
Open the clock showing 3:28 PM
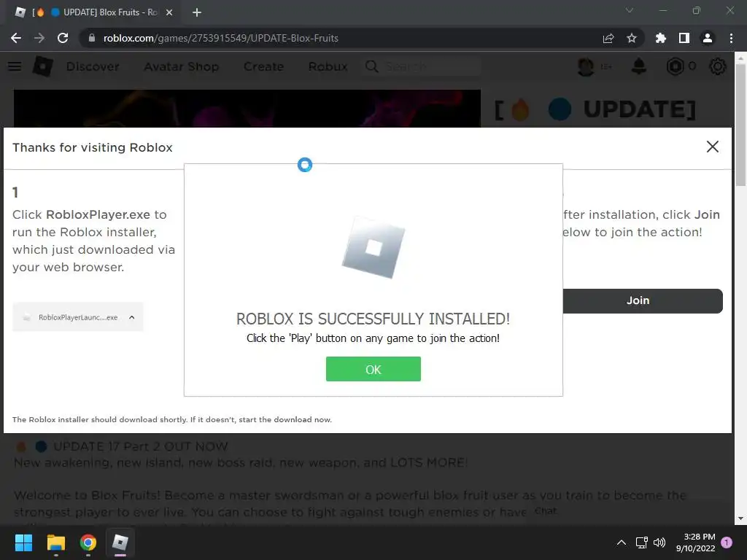695,542
